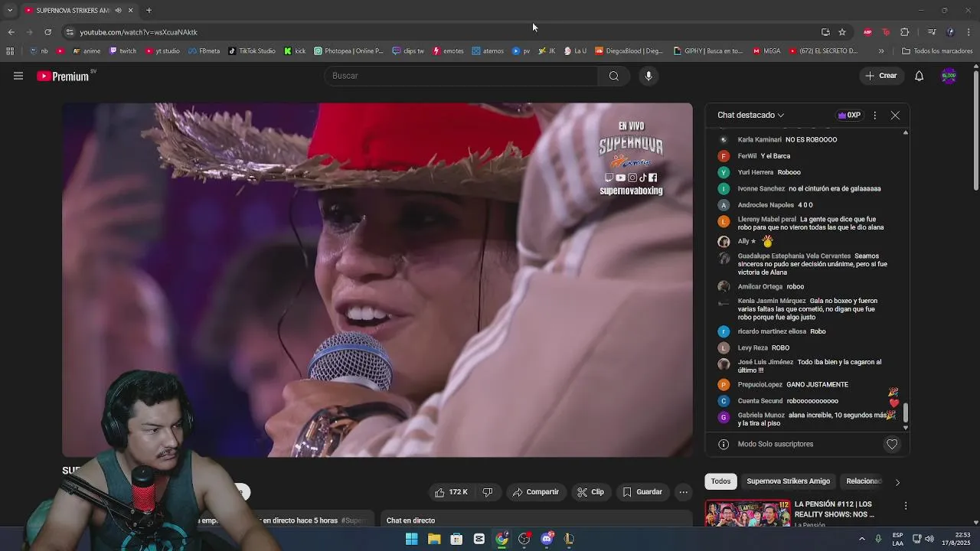Open LA PENSIÓN #112 video thumbnail

point(747,513)
